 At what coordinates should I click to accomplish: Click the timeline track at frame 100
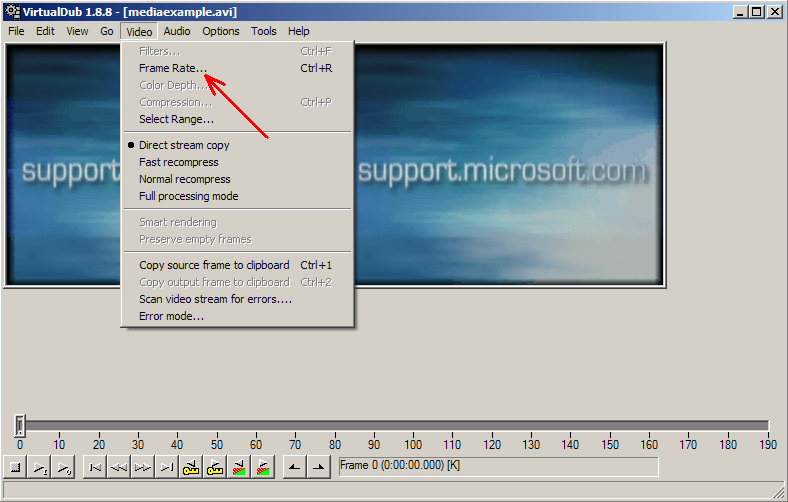(x=413, y=426)
